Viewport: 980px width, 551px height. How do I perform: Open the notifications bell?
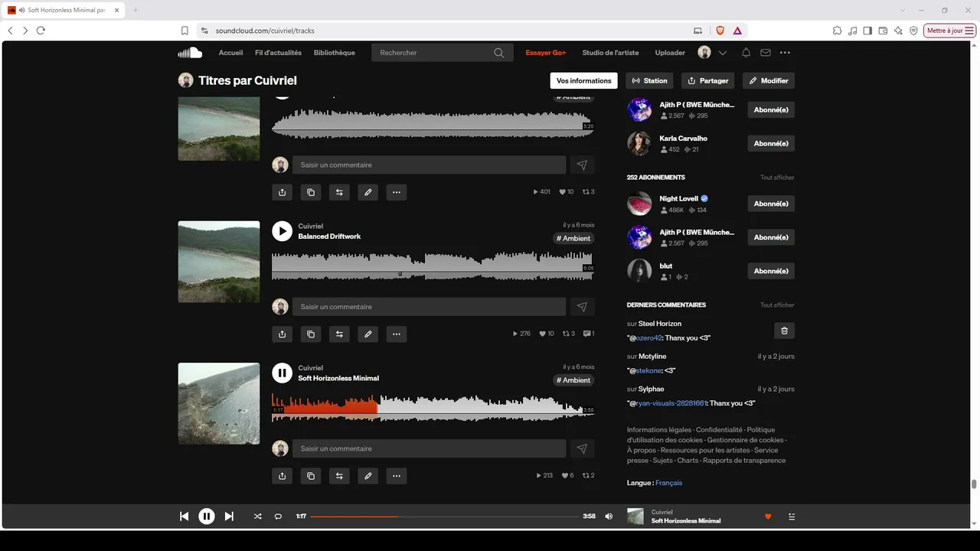coord(746,53)
